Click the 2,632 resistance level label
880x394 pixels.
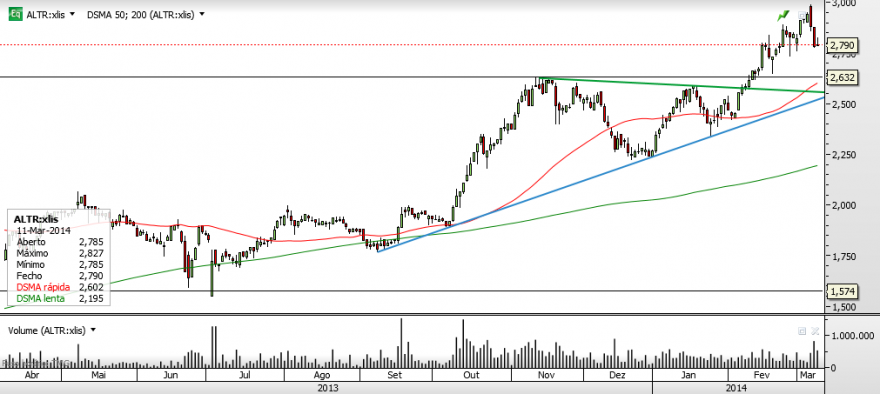point(843,77)
